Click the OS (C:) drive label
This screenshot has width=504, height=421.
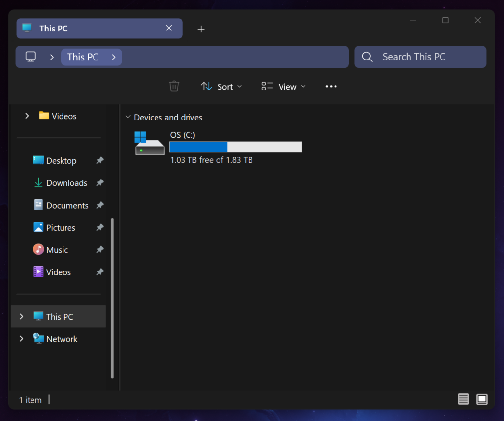coord(183,135)
